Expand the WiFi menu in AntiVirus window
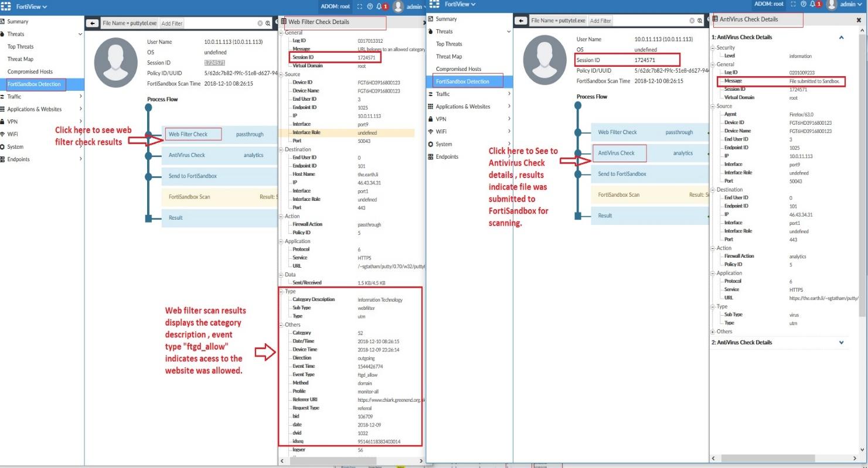Viewport: 868px width, 468px height. [x=509, y=132]
